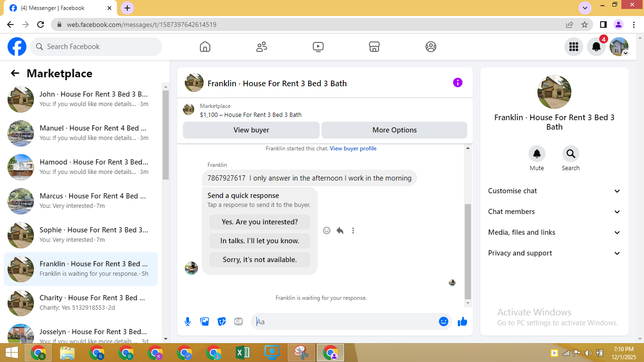Open the Facebook menu grid icon
Image resolution: width=644 pixels, height=362 pixels.
click(574, 47)
